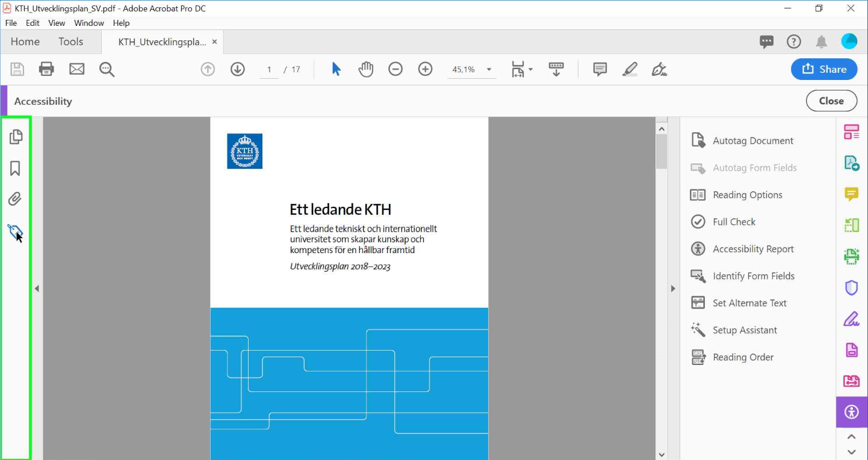Open the Page Thumbnails panel icon
Viewport: 868px width, 460px height.
click(16, 137)
